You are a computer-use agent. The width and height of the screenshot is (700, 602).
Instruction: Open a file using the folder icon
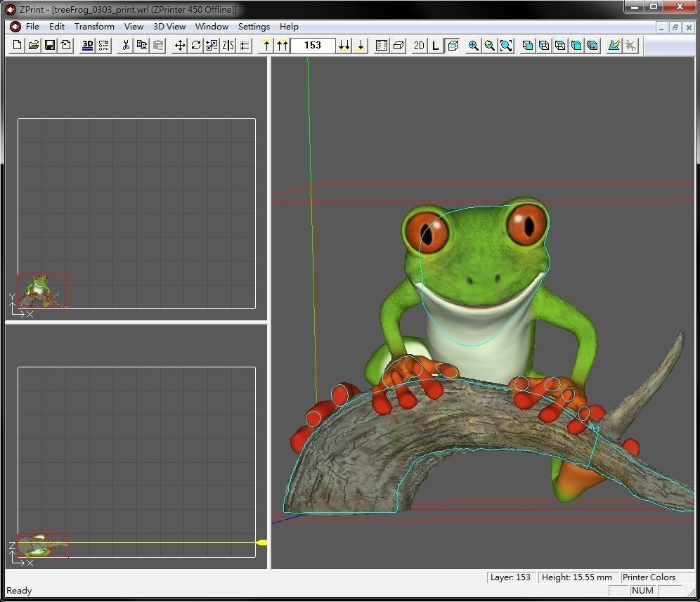coord(34,46)
